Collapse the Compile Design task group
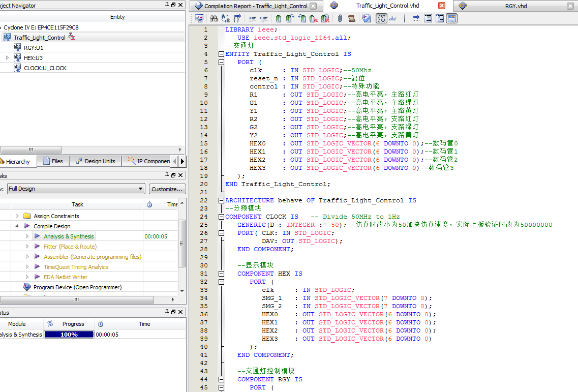The image size is (578, 392). point(17,226)
